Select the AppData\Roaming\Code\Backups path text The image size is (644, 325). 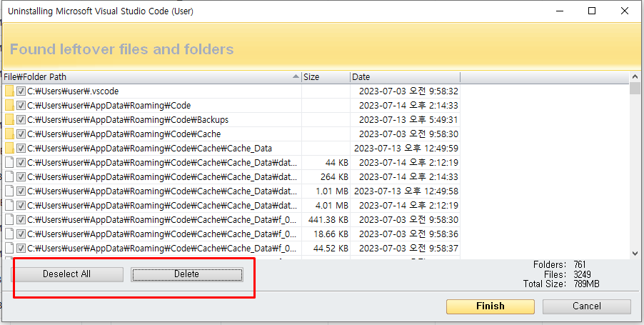pyautogui.click(x=128, y=120)
